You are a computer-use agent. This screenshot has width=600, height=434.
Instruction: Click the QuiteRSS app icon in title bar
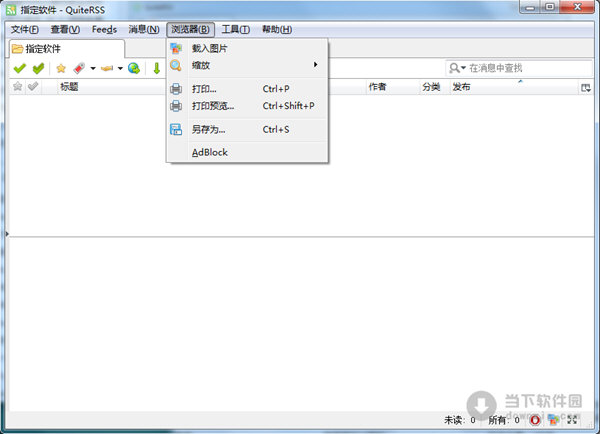click(x=11, y=10)
